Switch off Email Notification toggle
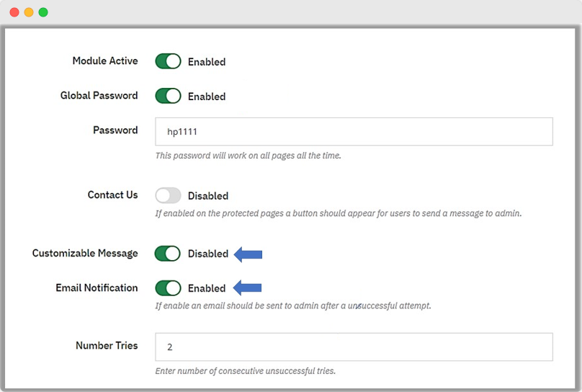 (x=168, y=288)
